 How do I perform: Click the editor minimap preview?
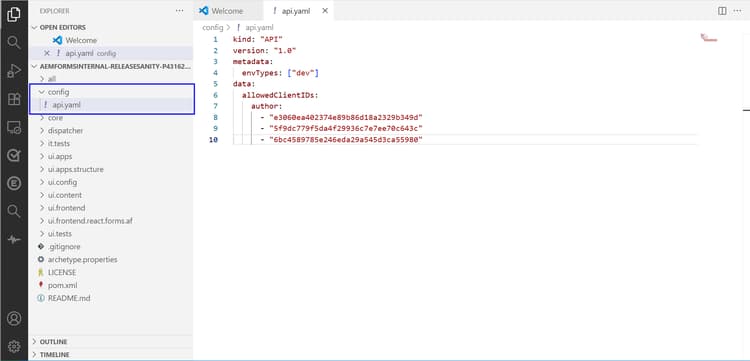click(709, 38)
